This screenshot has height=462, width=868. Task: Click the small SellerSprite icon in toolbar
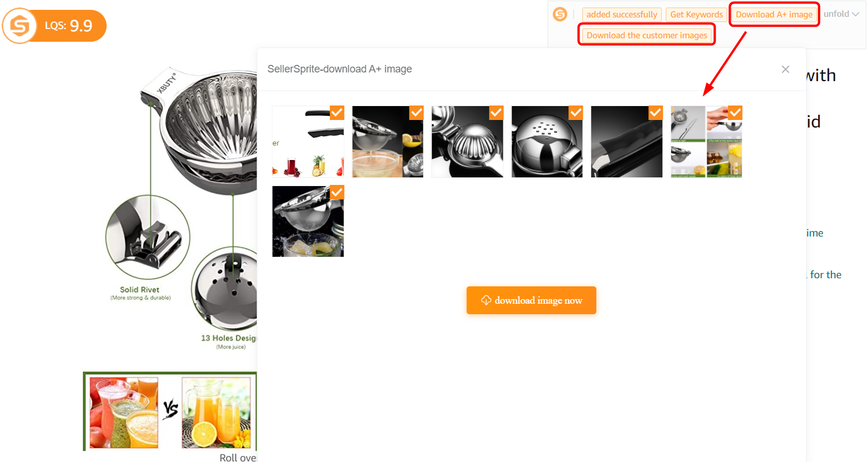click(x=560, y=14)
